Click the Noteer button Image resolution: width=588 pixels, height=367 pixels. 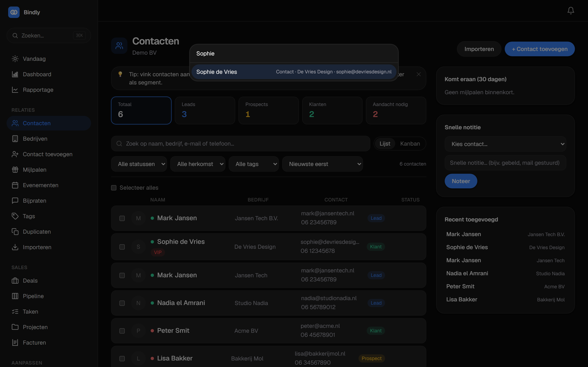pos(461,181)
